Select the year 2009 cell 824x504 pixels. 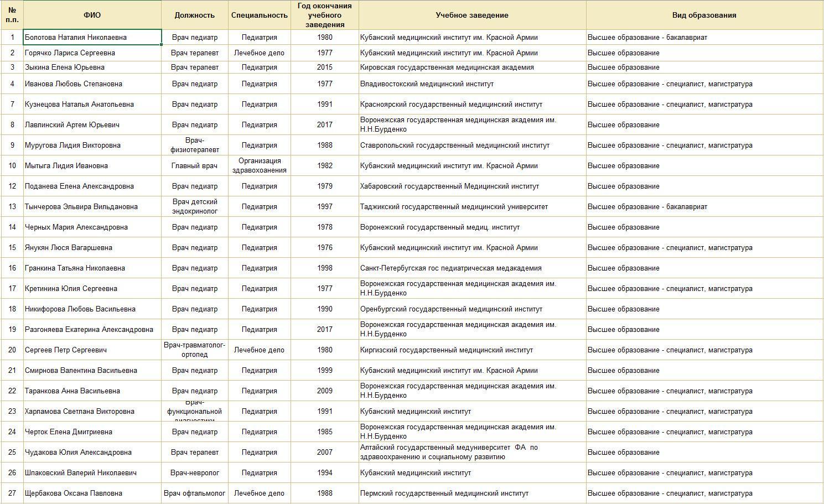click(325, 391)
